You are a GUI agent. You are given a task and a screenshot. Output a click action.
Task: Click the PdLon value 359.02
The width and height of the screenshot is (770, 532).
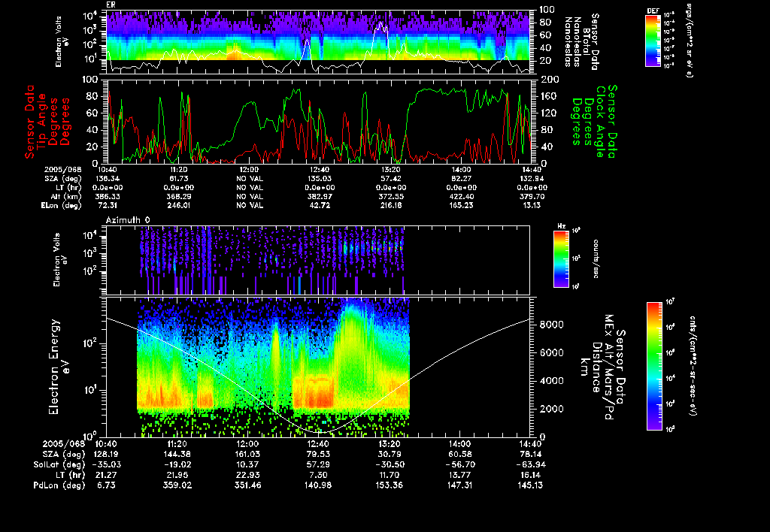[177, 485]
